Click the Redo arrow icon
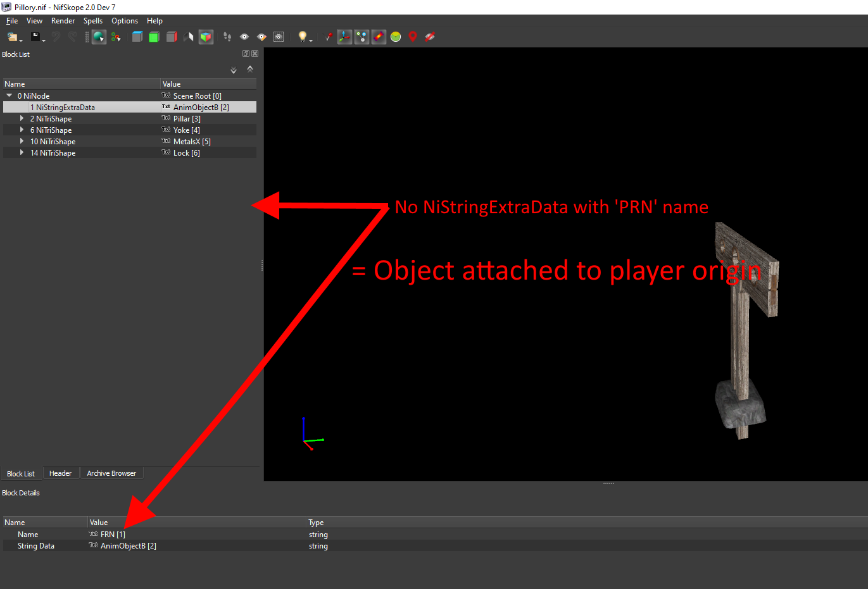This screenshot has height=589, width=868. 72,37
